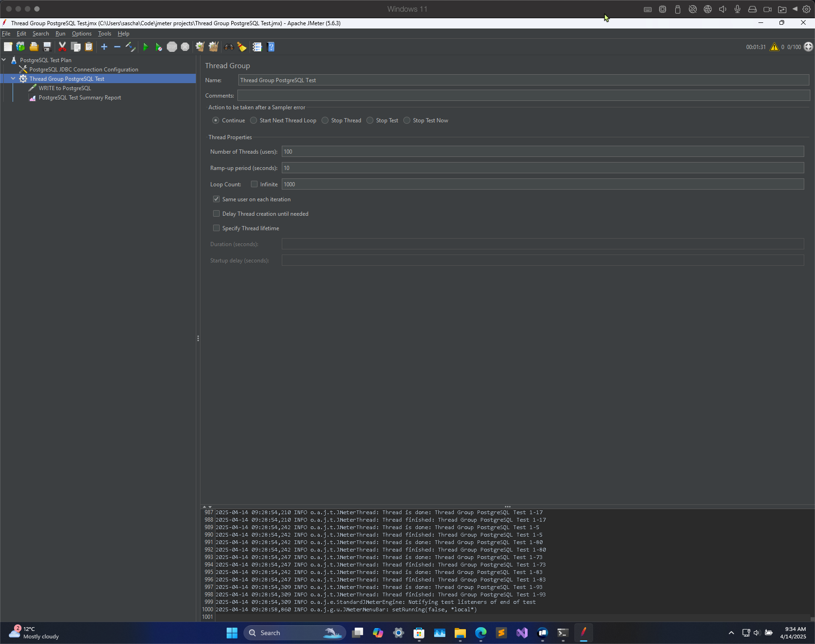This screenshot has height=644, width=815.
Task: Check the Infinite loop checkbox
Action: click(254, 184)
